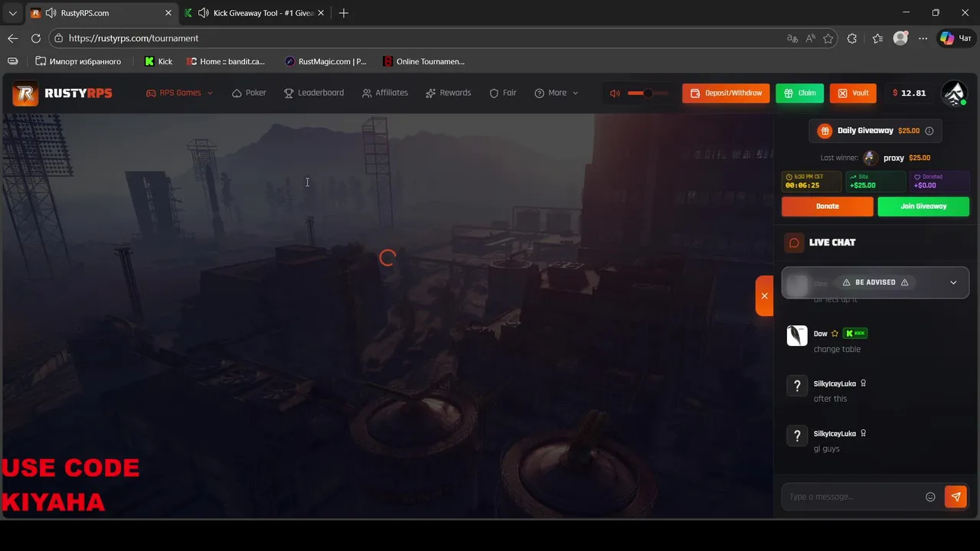Open the Copilot Чат button

tap(956, 38)
